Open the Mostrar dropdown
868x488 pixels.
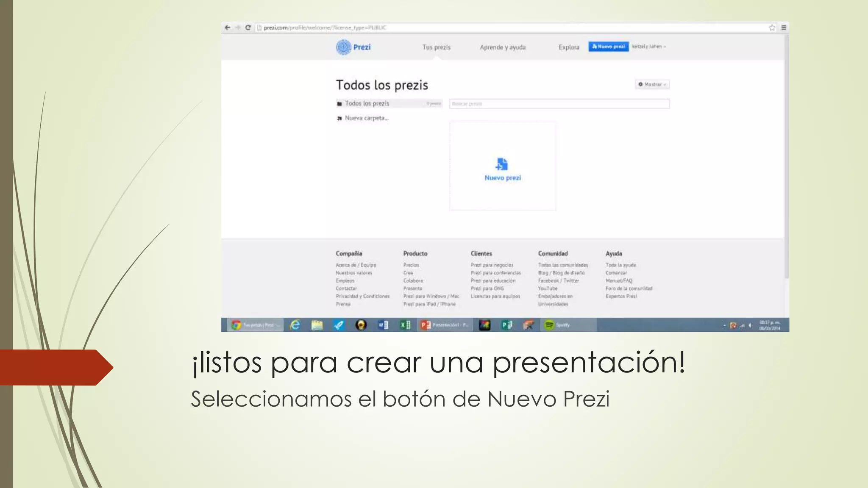[x=652, y=84]
